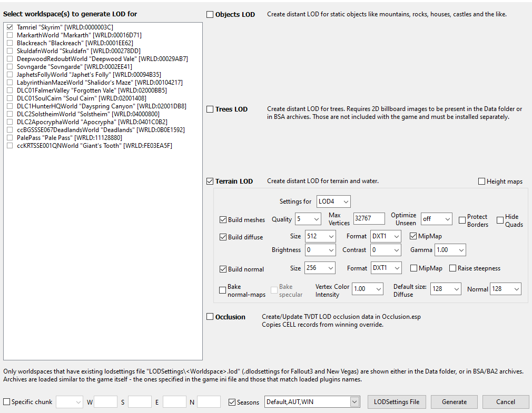This screenshot has width=532, height=413.
Task: Open the diffuse Format DXT1 dropdown
Action: (x=386, y=236)
